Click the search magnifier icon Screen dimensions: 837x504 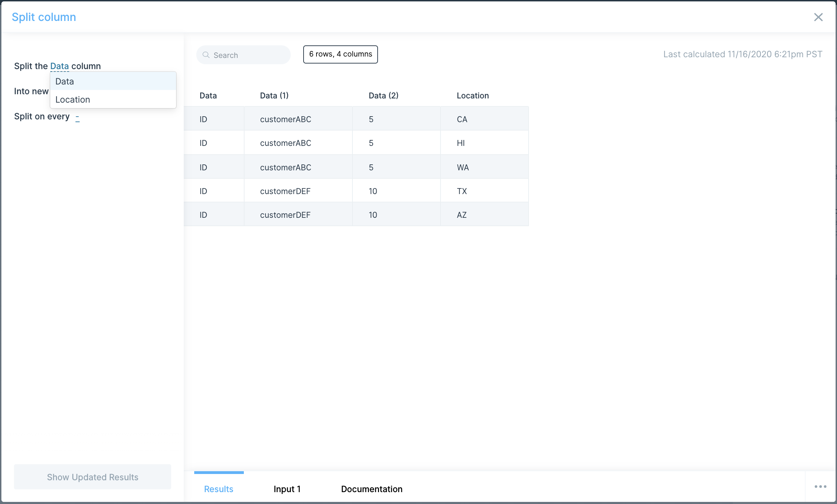(206, 55)
